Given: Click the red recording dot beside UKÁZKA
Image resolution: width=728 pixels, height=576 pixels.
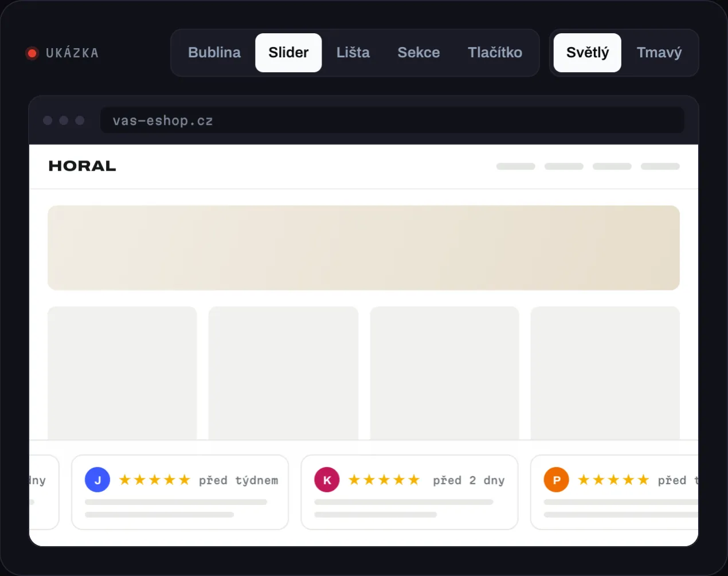Looking at the screenshot, I should [32, 53].
